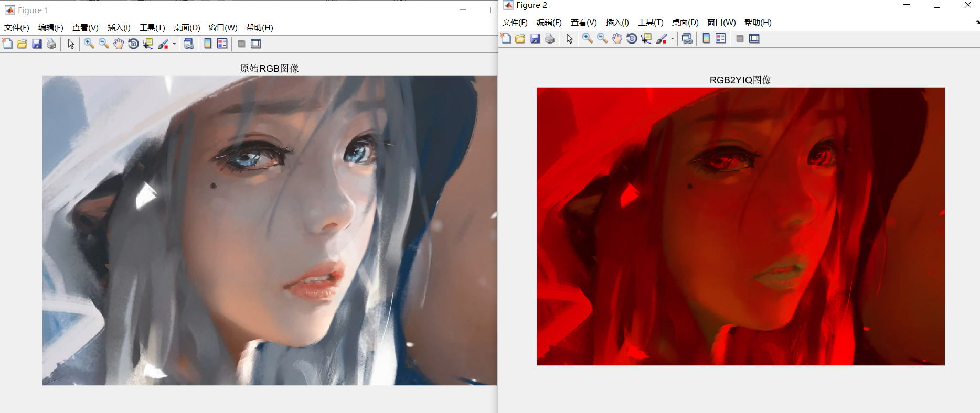This screenshot has width=980, height=413.
Task: Show Plot Tools and dock in Figure 2
Action: pos(754,38)
